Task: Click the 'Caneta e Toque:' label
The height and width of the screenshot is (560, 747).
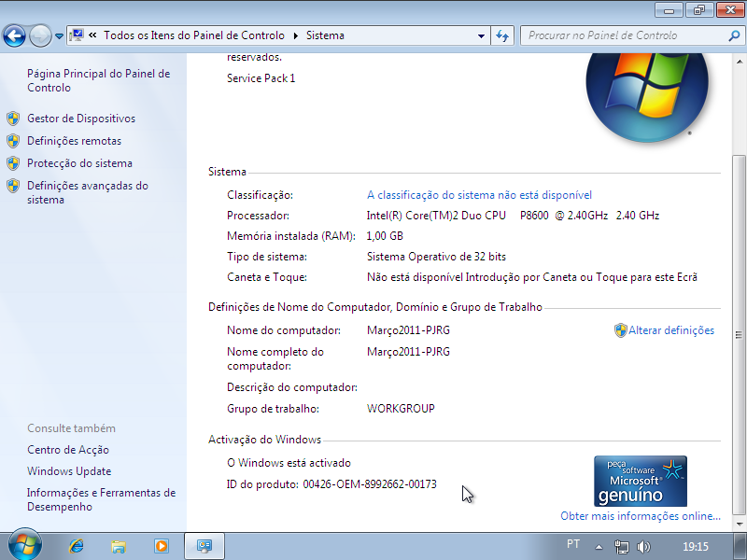Action: pos(267,276)
